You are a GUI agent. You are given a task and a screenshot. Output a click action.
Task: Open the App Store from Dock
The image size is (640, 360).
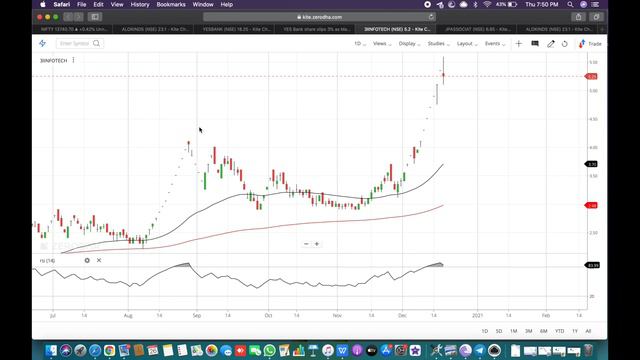click(386, 350)
